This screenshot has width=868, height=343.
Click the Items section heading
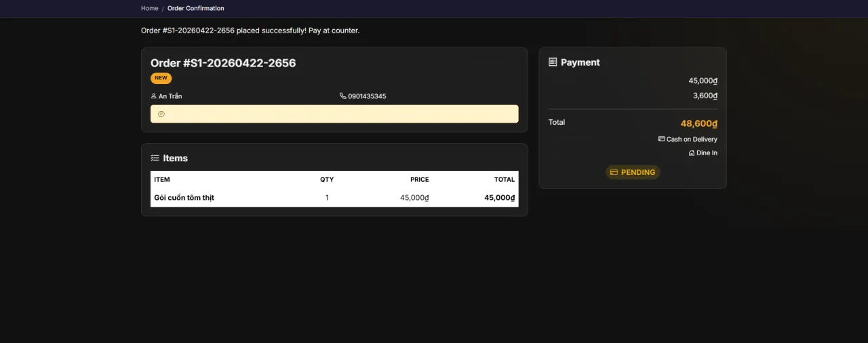click(x=175, y=158)
